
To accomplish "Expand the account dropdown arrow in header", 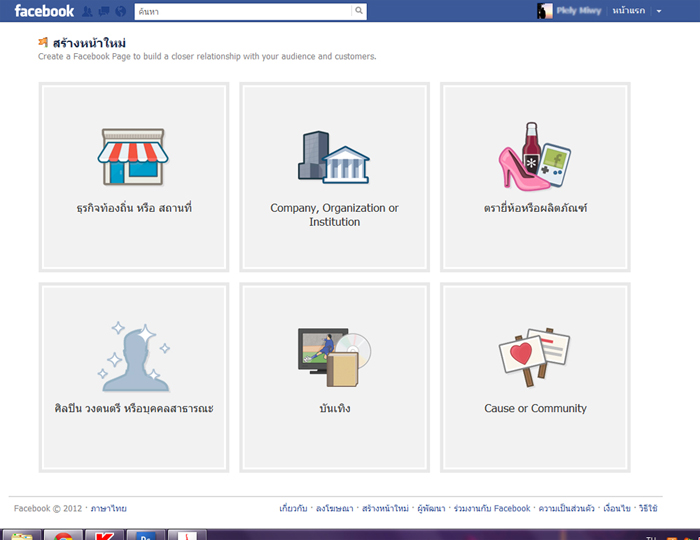I will [659, 12].
